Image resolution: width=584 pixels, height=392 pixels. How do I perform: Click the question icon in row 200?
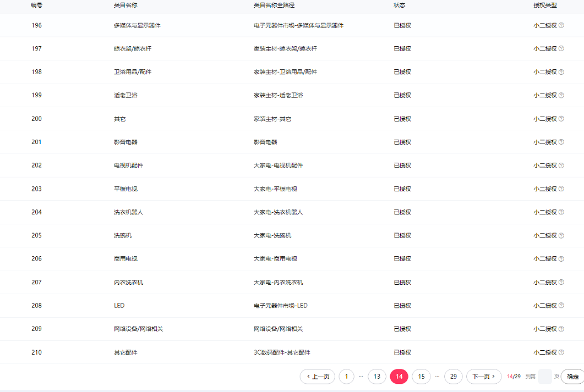pyautogui.click(x=561, y=119)
